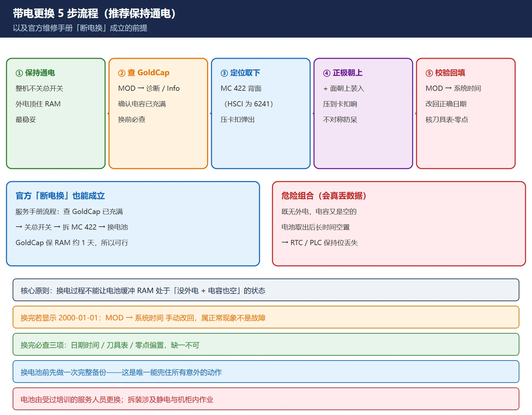This screenshot has height=415, width=532.
Task: Click the text (HSCI 为 6241)
Action: pos(248,104)
